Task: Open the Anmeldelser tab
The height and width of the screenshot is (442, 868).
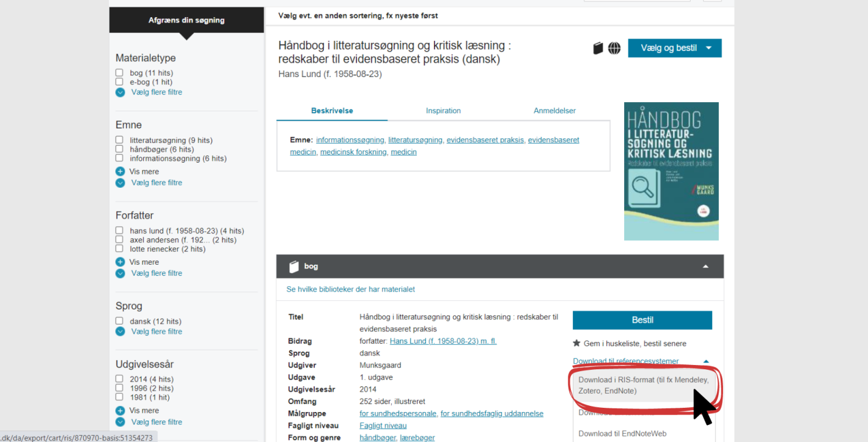Action: tap(554, 111)
